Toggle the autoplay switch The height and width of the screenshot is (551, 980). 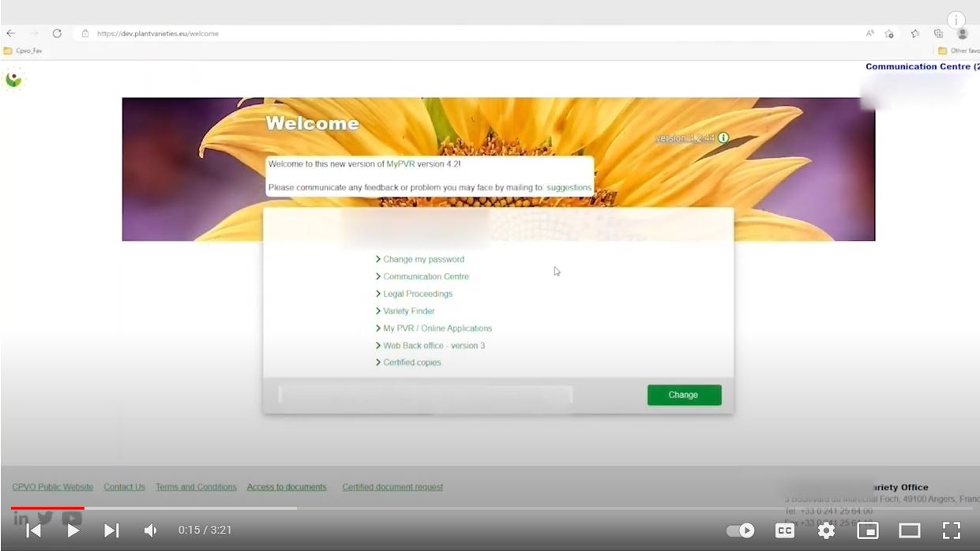(x=740, y=530)
